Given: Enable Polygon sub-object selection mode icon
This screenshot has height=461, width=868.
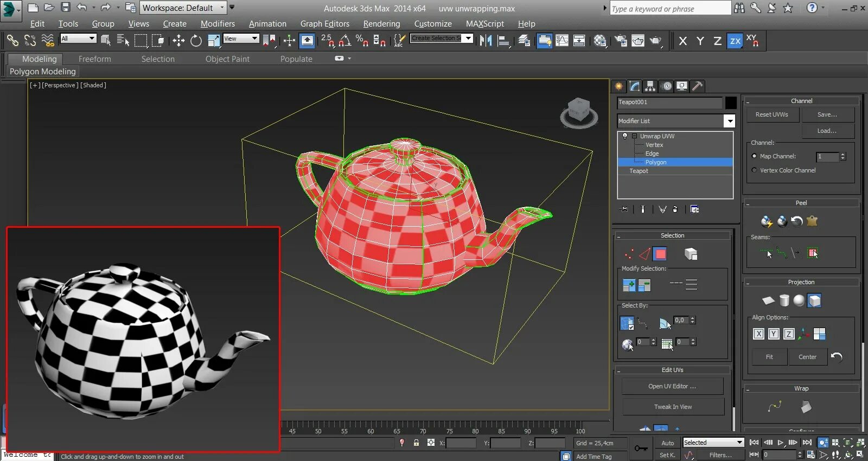Looking at the screenshot, I should point(660,254).
